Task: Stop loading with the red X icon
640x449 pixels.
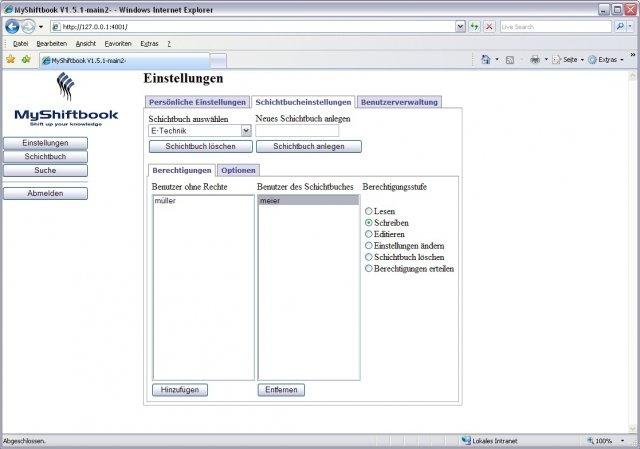Action: point(489,27)
